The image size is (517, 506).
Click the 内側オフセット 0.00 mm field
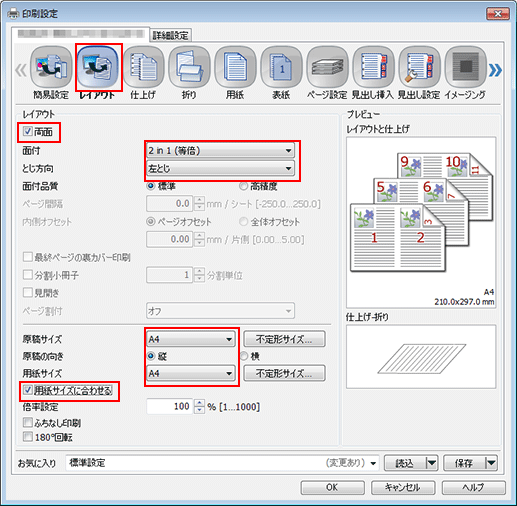(170, 239)
